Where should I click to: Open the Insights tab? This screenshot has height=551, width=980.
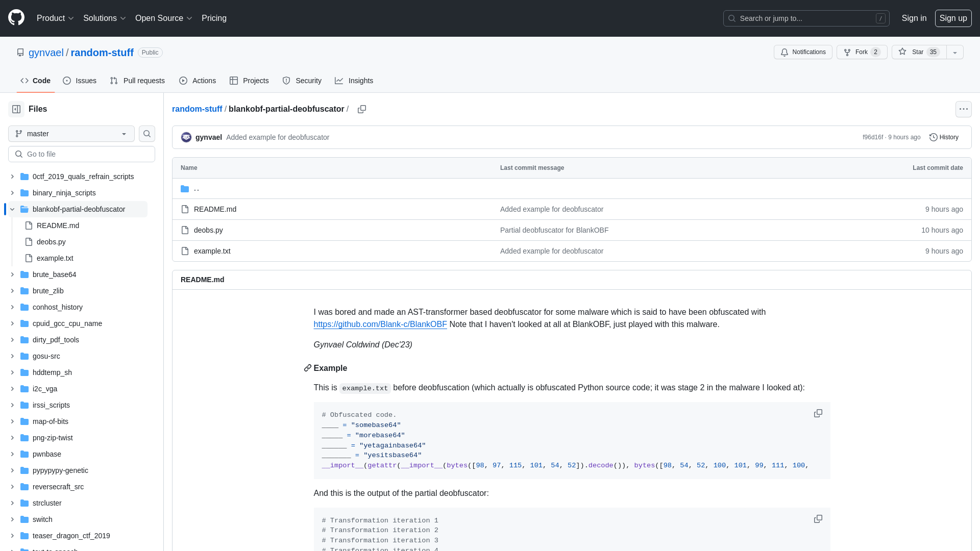click(354, 81)
